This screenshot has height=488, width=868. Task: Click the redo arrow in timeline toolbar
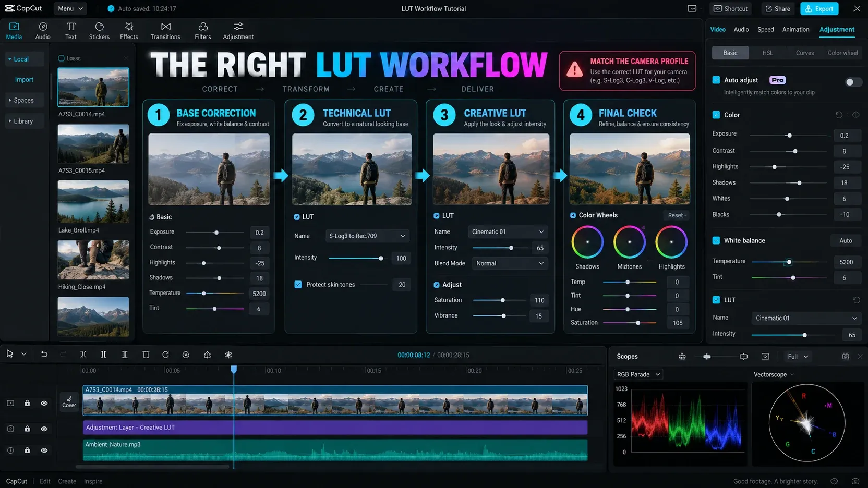63,355
